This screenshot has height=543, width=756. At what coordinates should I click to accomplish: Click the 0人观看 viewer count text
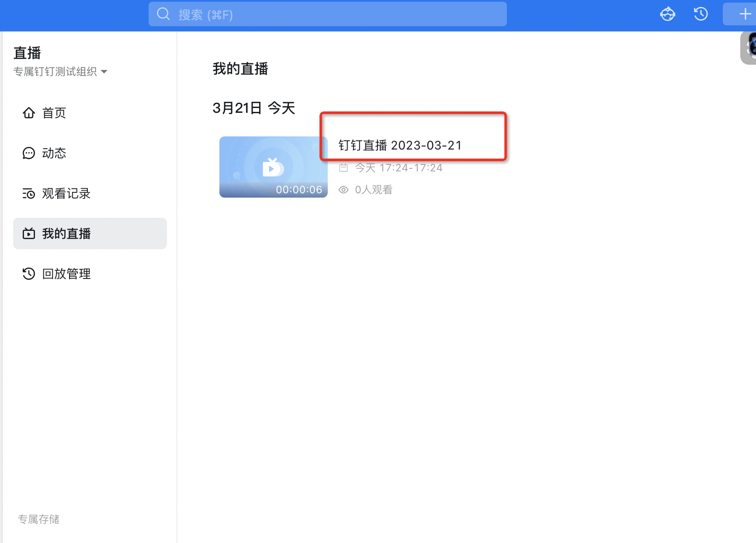pos(374,190)
